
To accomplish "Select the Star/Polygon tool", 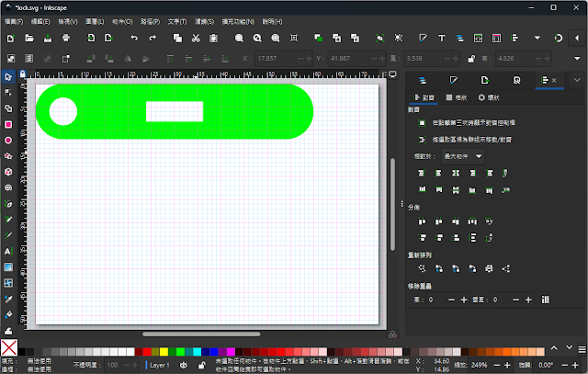I will (x=8, y=156).
